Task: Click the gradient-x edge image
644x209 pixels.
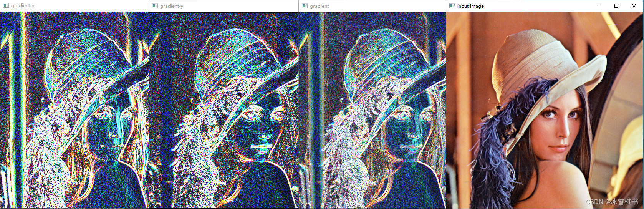Action: [x=74, y=110]
